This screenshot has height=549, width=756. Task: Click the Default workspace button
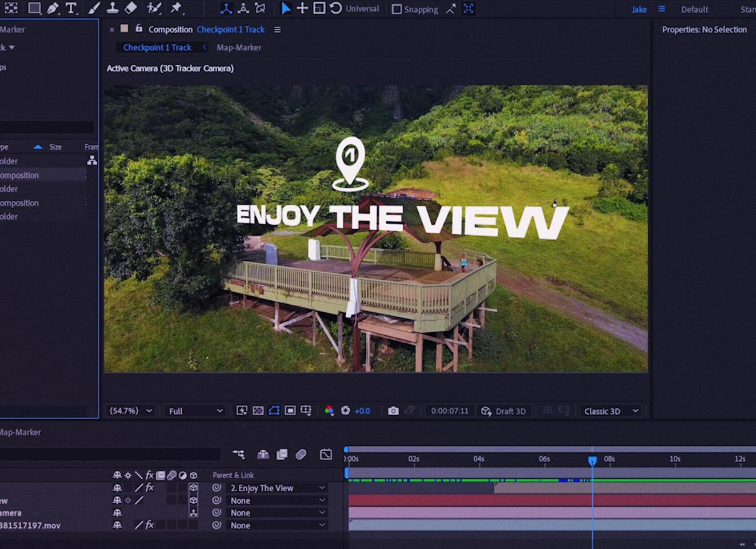pyautogui.click(x=694, y=9)
